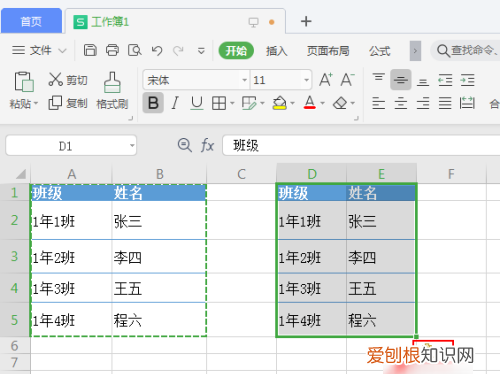
Task: Click the Print icon
Action: (x=112, y=50)
